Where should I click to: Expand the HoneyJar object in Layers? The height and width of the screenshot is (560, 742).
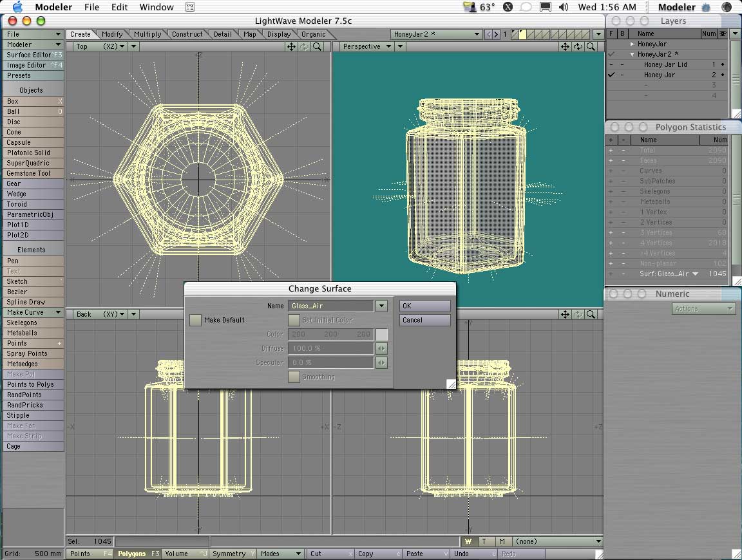click(633, 44)
